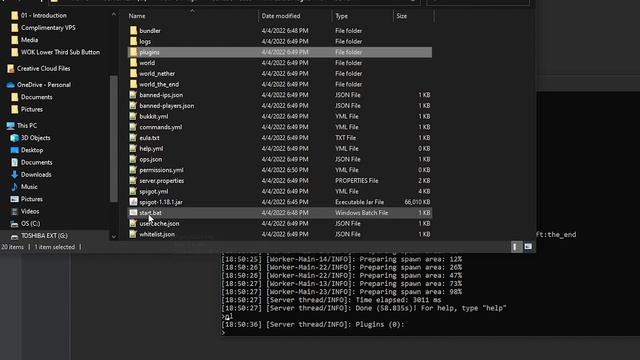Click Windows Batch File type cell
Image resolution: width=640 pixels, height=360 pixels.
(361, 213)
